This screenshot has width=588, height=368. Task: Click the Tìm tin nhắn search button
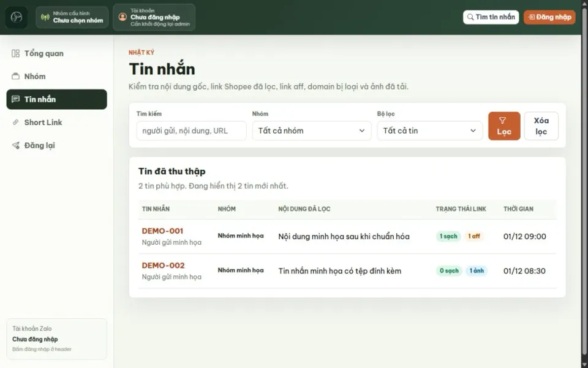(491, 17)
